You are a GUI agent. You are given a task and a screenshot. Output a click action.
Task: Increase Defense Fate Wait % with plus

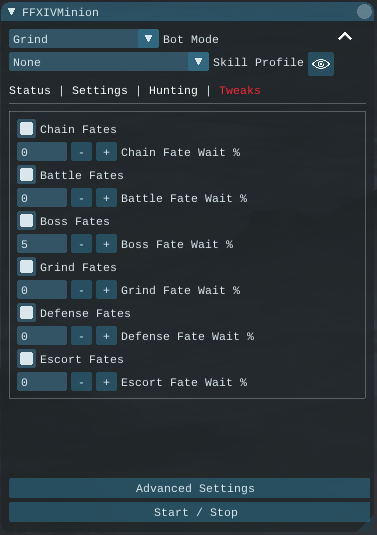tap(106, 336)
